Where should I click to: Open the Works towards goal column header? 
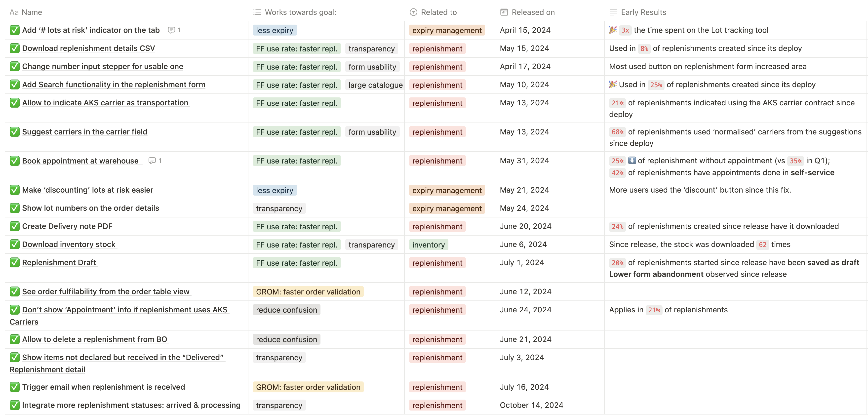click(x=326, y=12)
